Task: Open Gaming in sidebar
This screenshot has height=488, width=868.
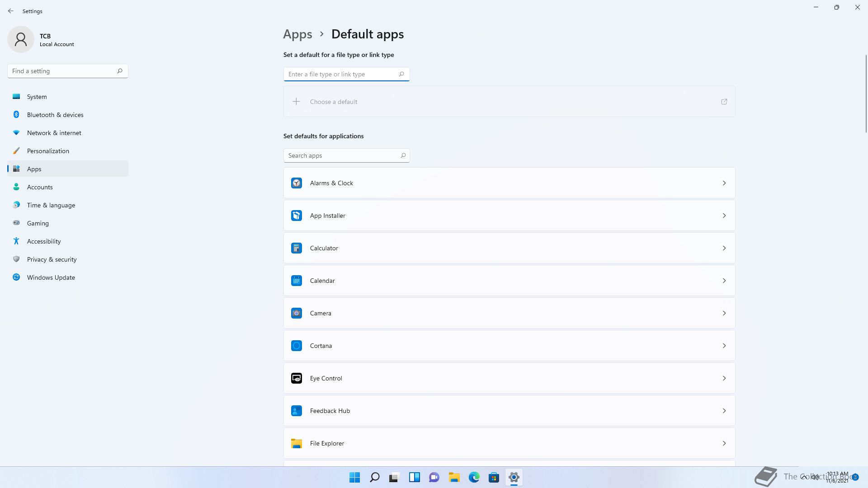Action: [x=68, y=223]
